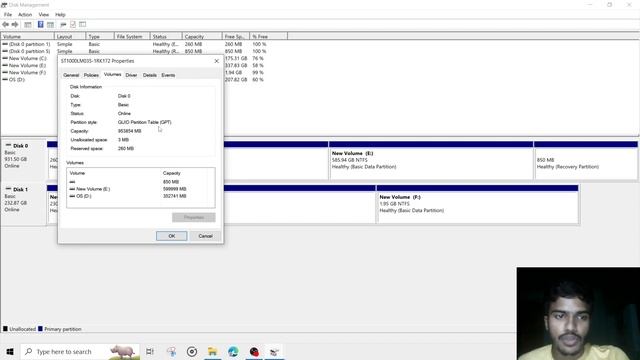Select OS (D:) in top volume list

pos(16,80)
